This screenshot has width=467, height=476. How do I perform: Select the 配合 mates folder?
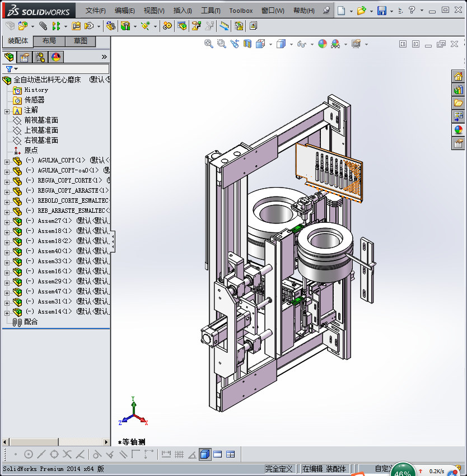point(31,322)
